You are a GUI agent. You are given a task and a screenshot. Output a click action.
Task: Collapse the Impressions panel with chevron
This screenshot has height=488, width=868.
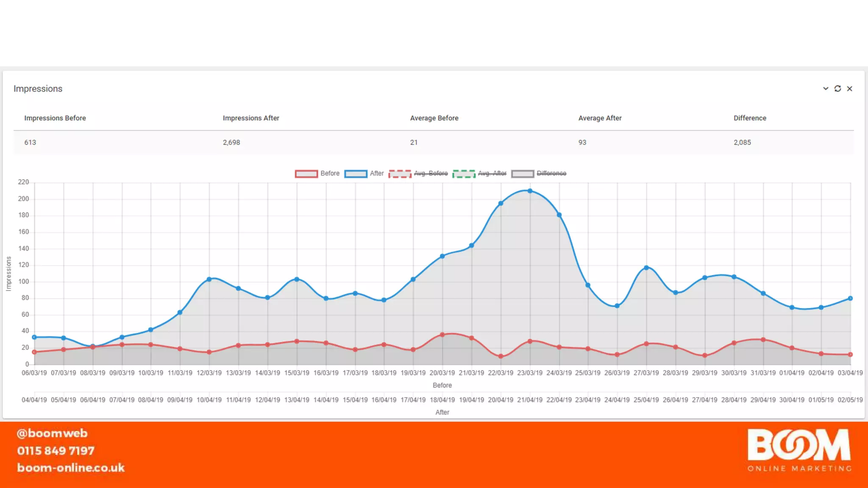coord(826,89)
